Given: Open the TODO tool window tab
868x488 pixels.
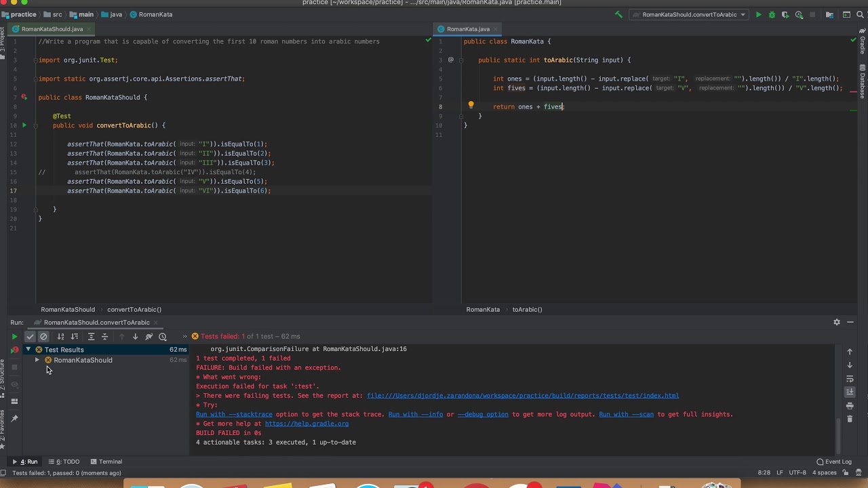Looking at the screenshot, I should pyautogui.click(x=64, y=462).
